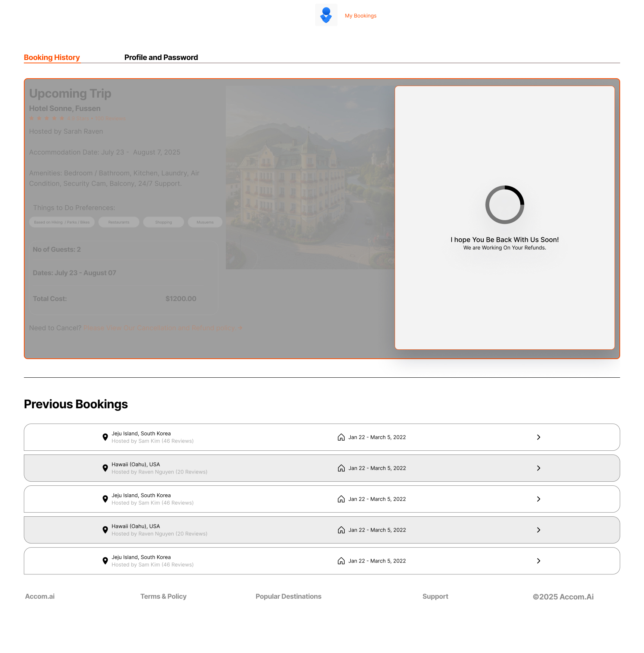Click the second Hosted by Sam Kim (46 Reviews) line

(x=153, y=503)
